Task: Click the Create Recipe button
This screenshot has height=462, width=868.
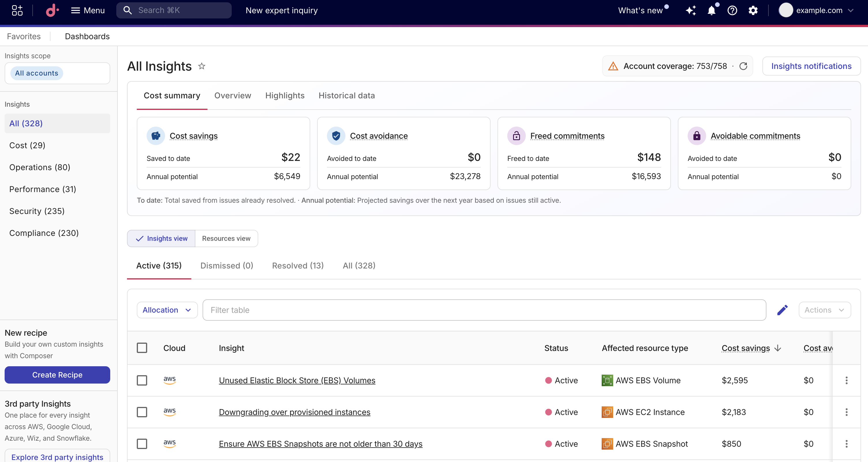Action: coord(57,374)
